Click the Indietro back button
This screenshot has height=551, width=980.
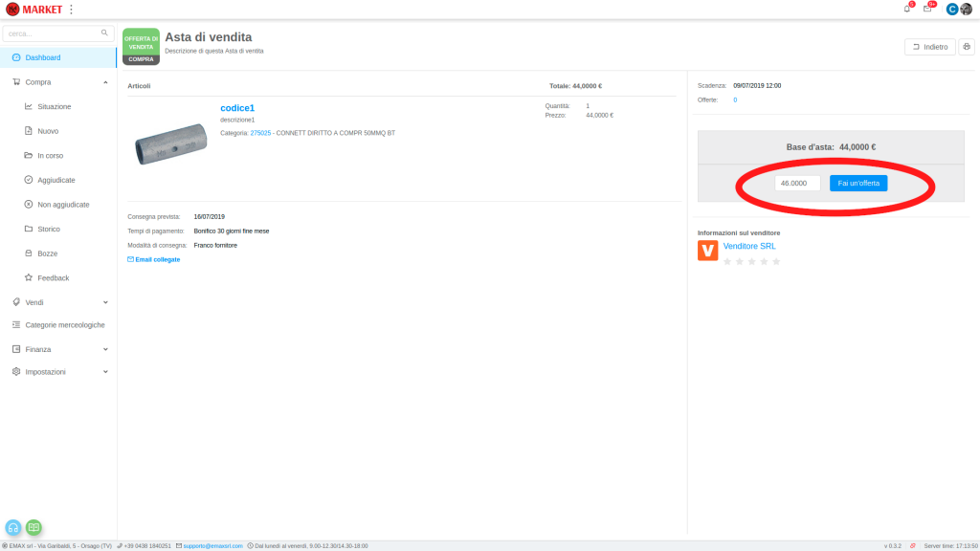929,47
